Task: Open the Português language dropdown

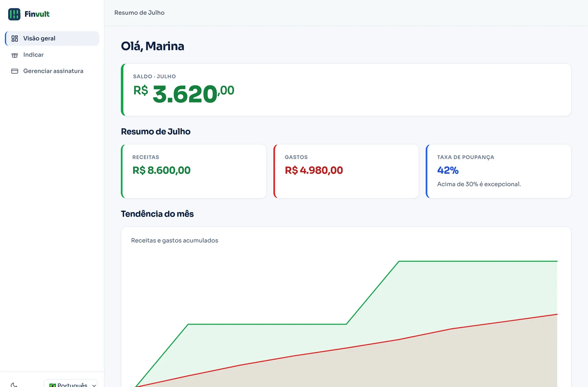Action: click(71, 383)
